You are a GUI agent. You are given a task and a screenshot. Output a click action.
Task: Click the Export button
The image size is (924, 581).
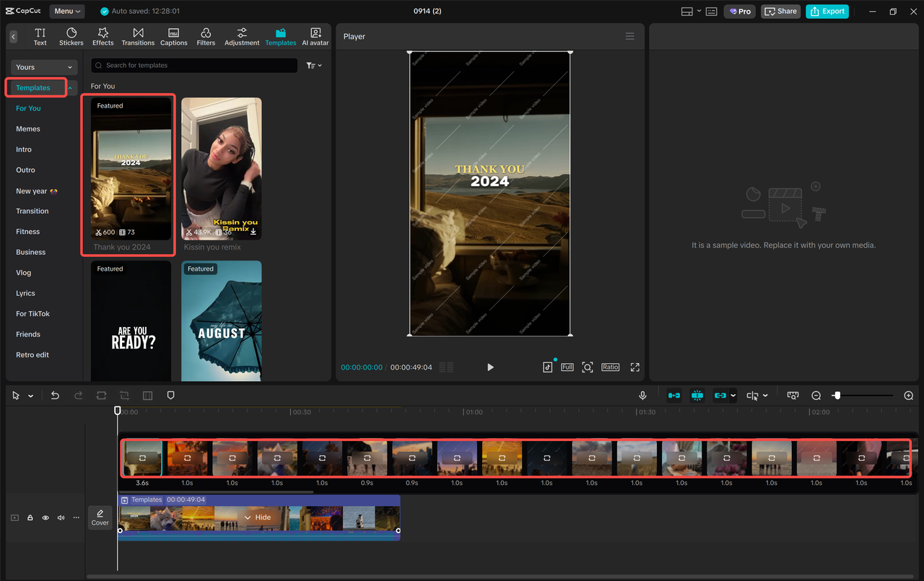click(827, 11)
